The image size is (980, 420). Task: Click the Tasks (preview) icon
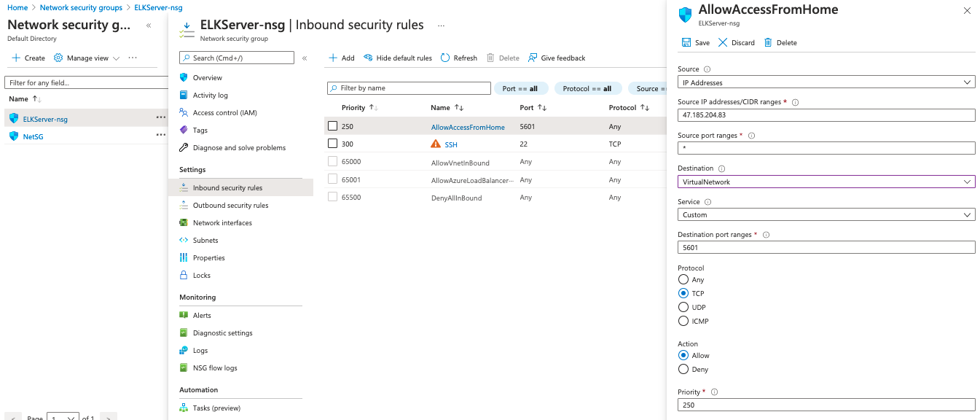tap(184, 408)
